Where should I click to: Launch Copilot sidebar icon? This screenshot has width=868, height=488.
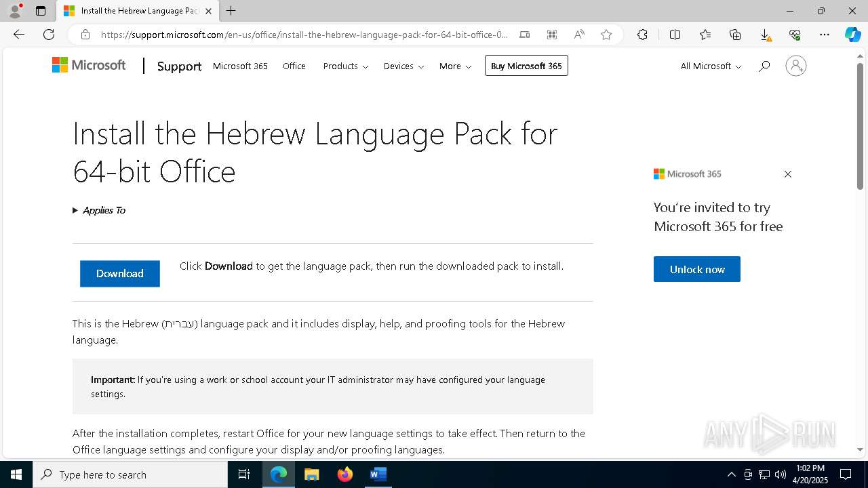852,35
